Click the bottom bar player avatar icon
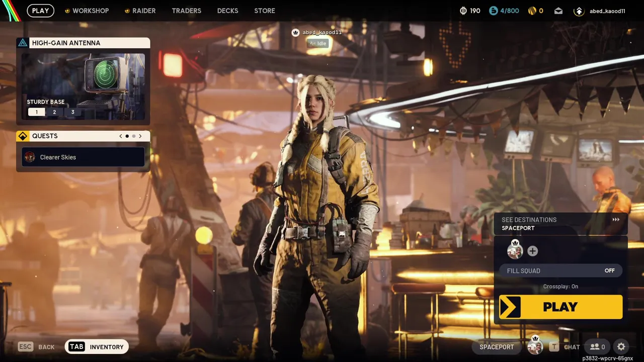The width and height of the screenshot is (644, 362). (x=535, y=346)
